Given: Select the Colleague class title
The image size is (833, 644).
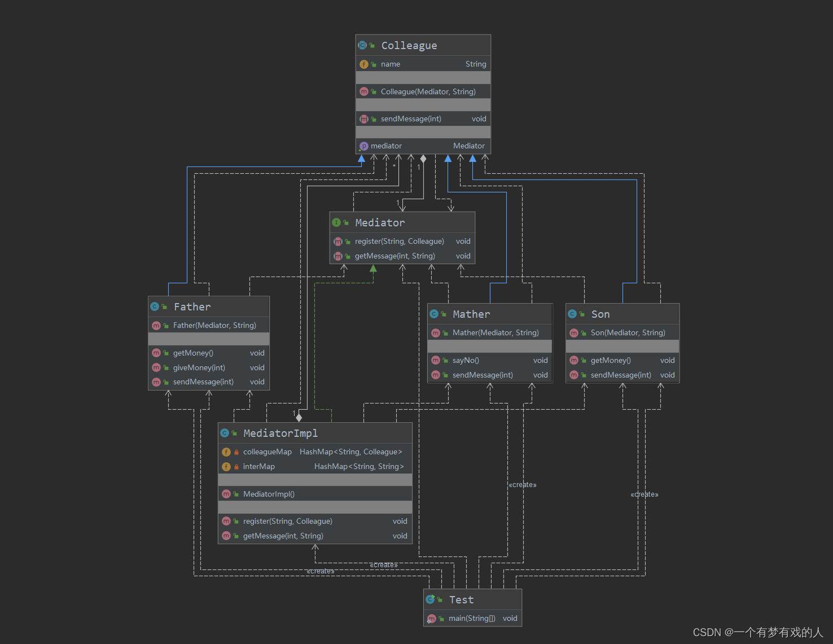Looking at the screenshot, I should tap(409, 45).
